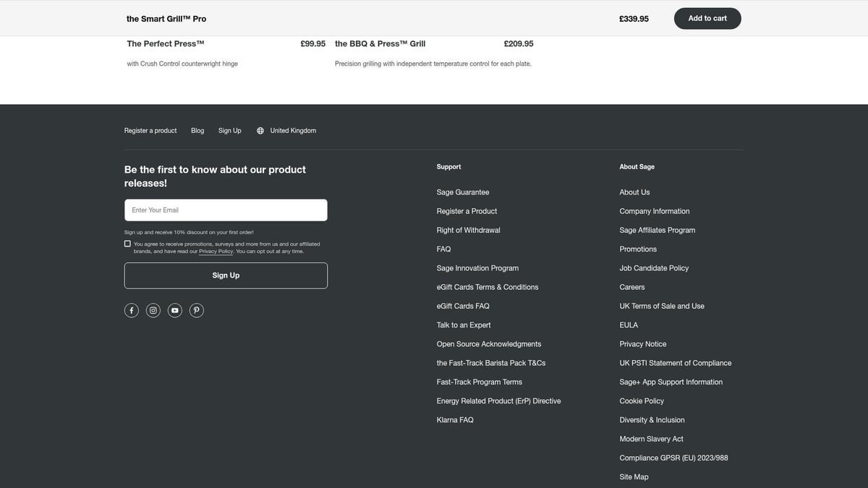
Task: Open eGift Cards Terms & Conditions
Action: coord(488,287)
